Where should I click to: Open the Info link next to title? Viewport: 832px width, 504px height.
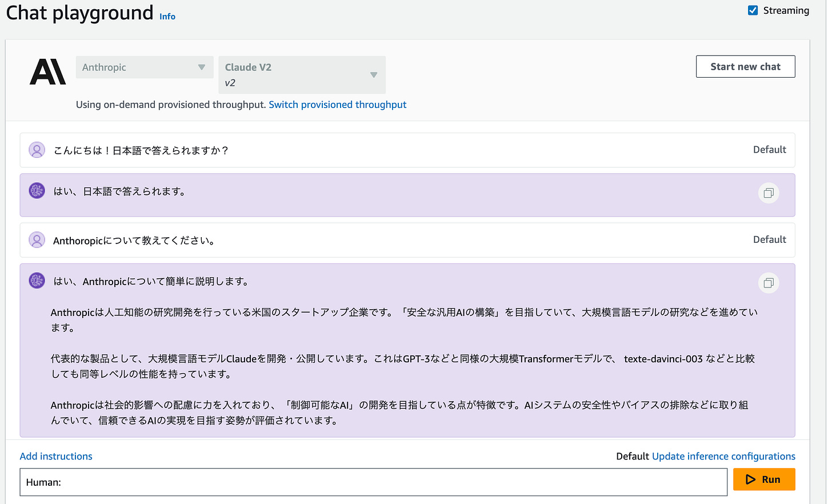[167, 17]
